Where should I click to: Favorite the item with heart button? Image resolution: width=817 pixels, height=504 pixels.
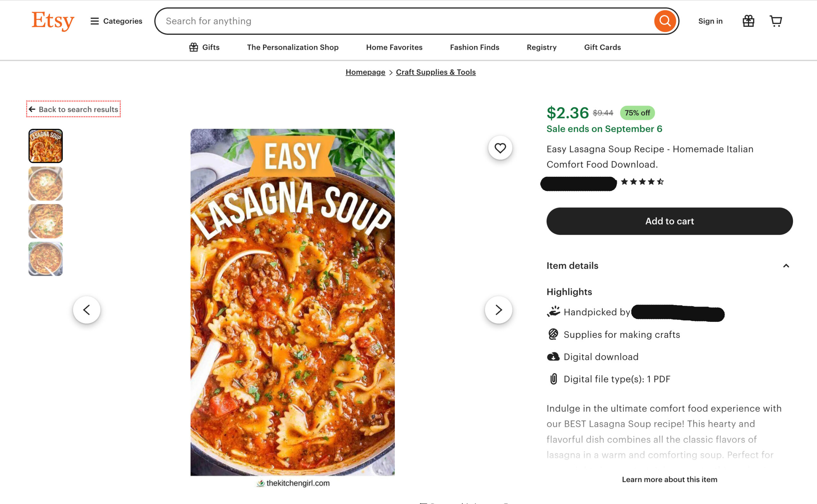tap(500, 148)
